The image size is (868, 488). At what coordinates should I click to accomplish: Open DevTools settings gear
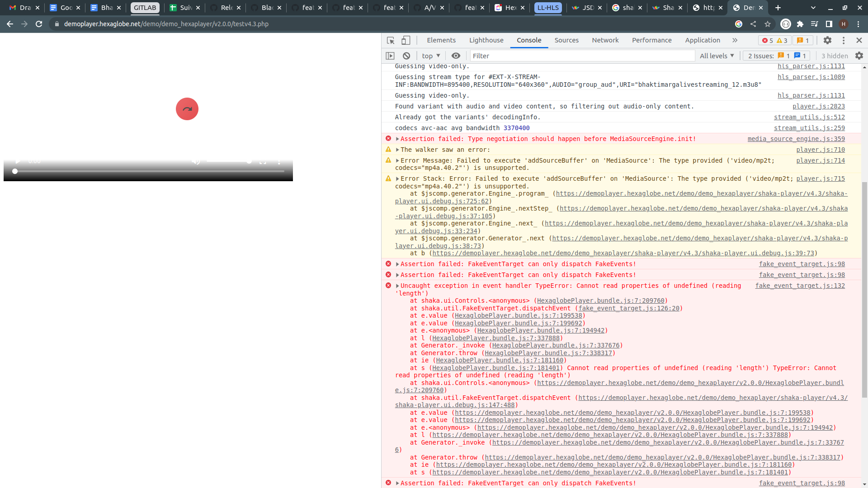(x=828, y=40)
